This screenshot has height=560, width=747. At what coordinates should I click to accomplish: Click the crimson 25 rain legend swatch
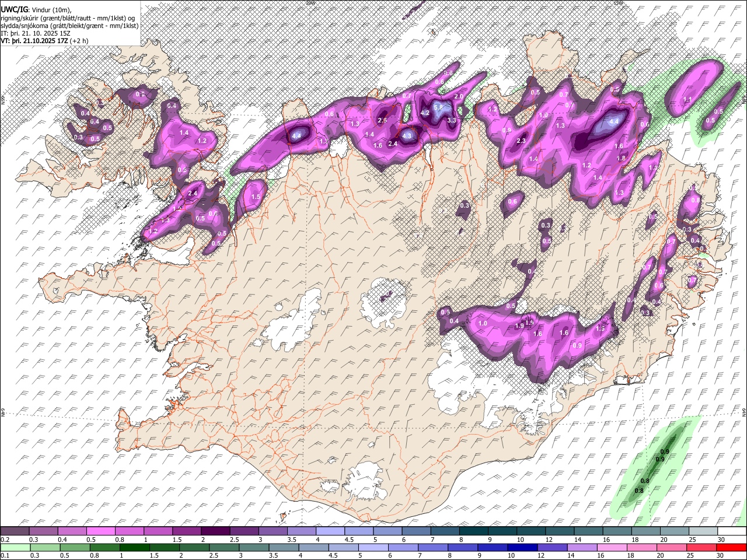[x=702, y=547]
